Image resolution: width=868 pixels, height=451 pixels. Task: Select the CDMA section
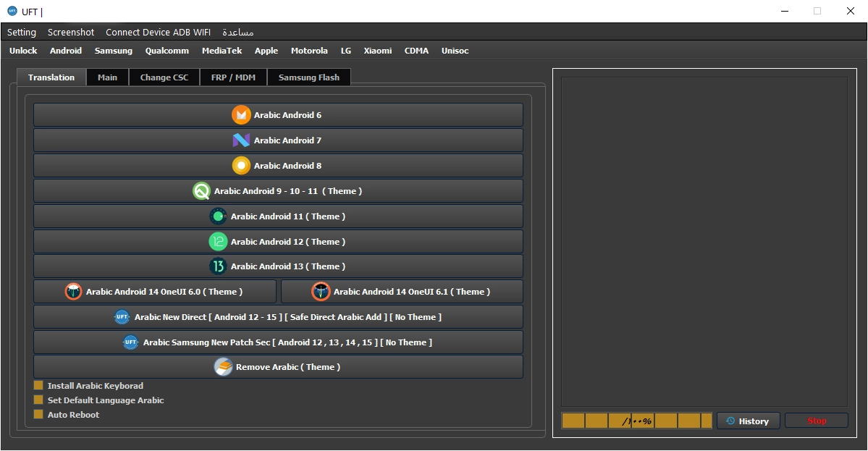pyautogui.click(x=416, y=51)
